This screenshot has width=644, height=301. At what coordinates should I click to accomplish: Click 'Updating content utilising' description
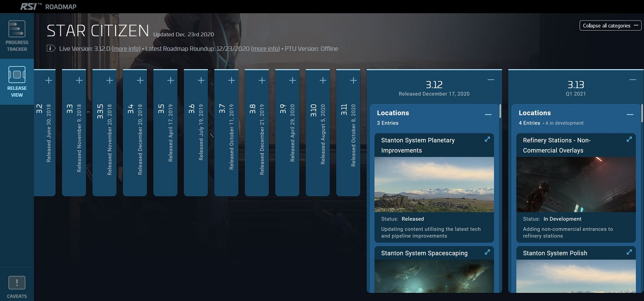tap(431, 232)
